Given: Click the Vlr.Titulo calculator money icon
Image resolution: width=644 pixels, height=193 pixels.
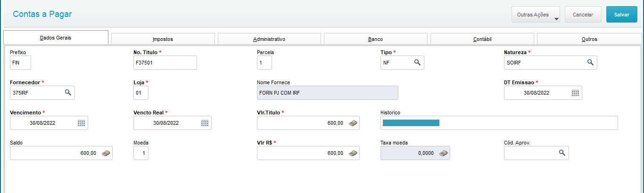Looking at the screenshot, I should tap(353, 123).
